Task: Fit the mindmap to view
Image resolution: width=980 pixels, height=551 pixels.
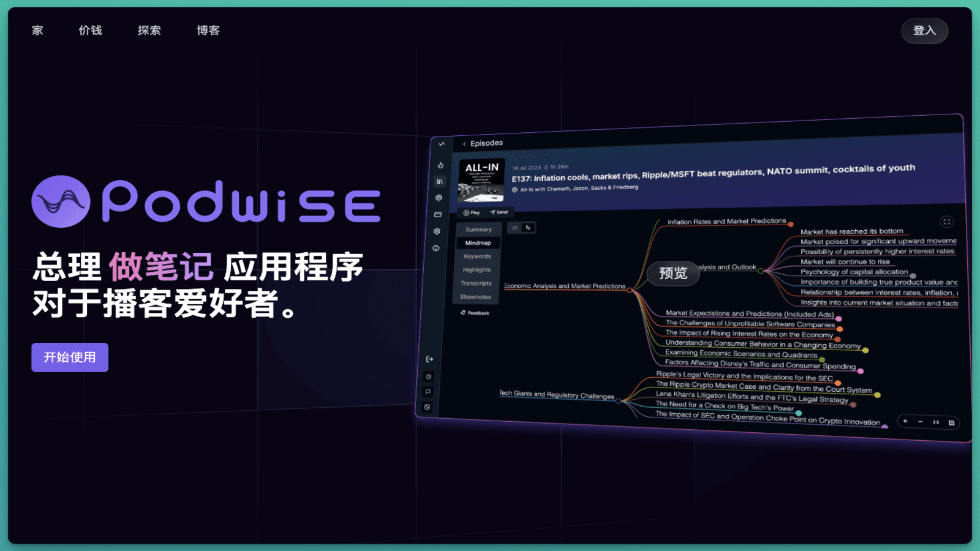Action: tap(936, 422)
